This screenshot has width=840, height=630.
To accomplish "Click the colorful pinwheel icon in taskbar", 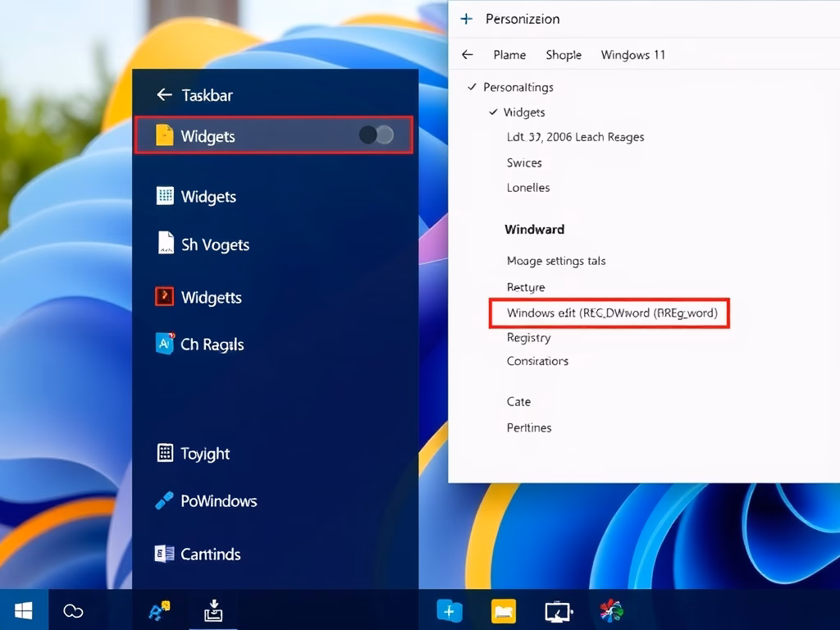I will 611,610.
